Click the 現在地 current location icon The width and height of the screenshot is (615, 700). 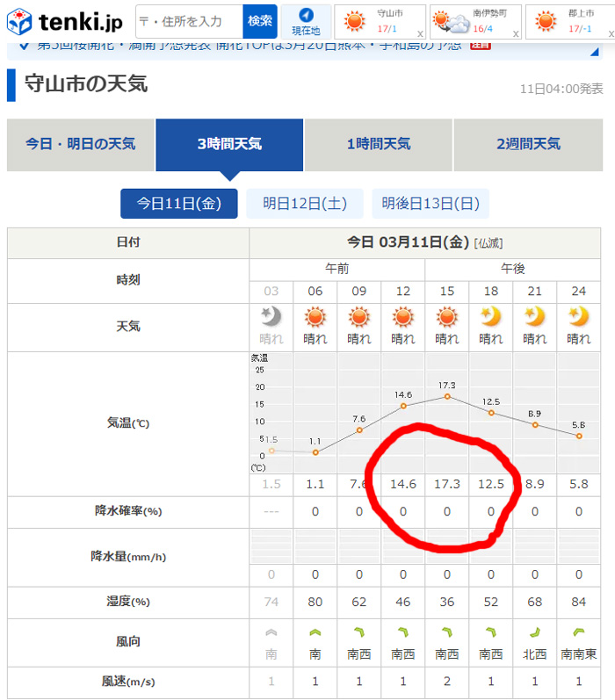(x=306, y=21)
